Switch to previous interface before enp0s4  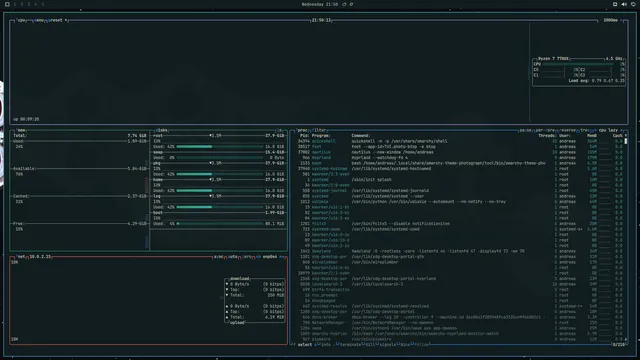click(x=258, y=257)
